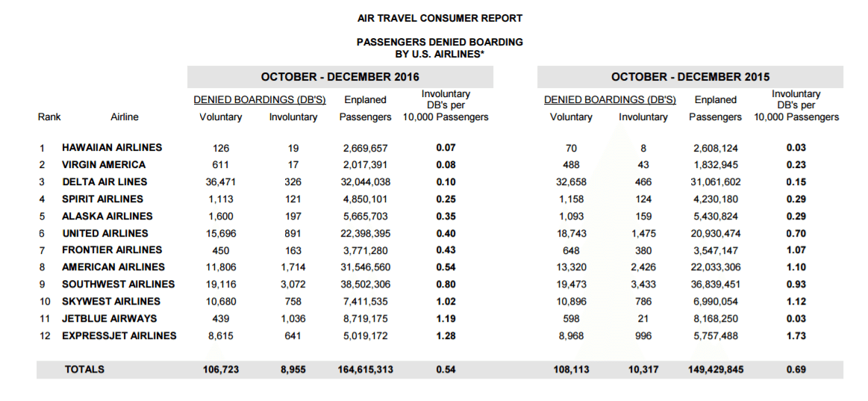Click ExpressJet's 2015 rate 1.73
The width and height of the screenshot is (868, 401).
coord(796,335)
